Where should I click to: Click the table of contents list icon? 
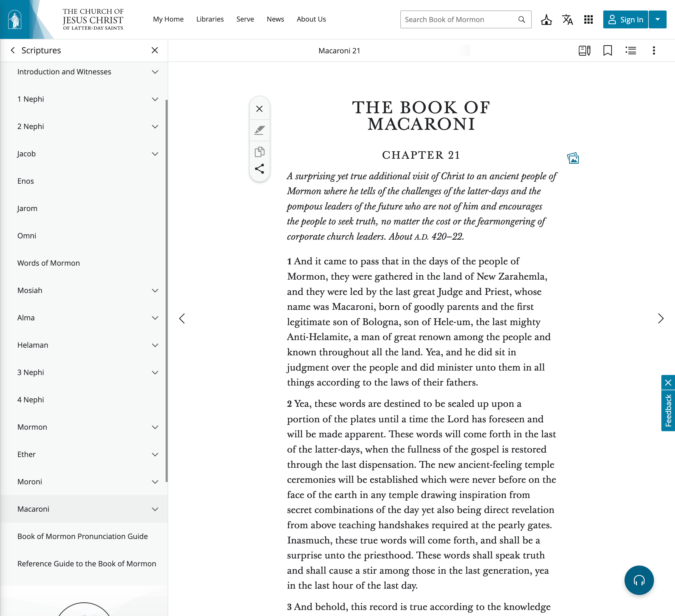click(631, 50)
